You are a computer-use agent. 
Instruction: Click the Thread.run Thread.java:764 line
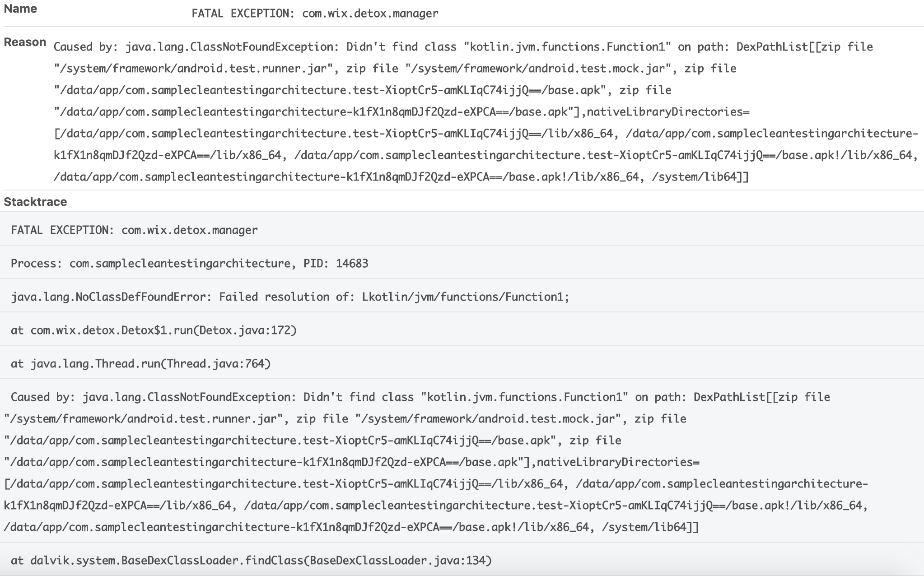pos(462,363)
